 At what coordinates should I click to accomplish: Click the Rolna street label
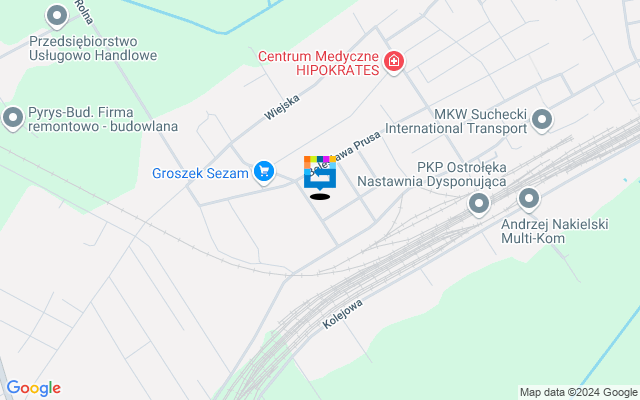[84, 11]
